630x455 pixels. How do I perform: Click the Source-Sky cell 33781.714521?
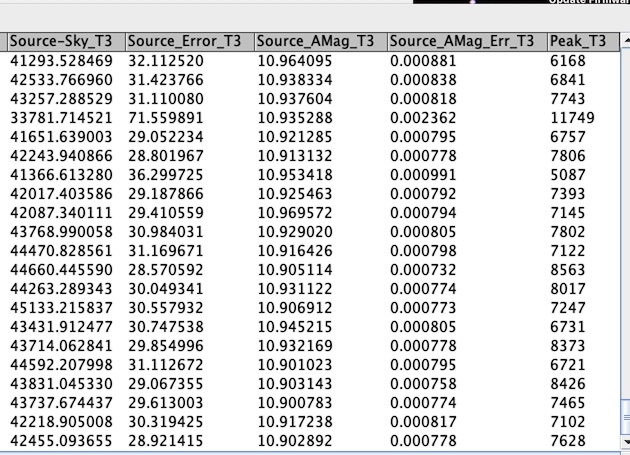60,117
